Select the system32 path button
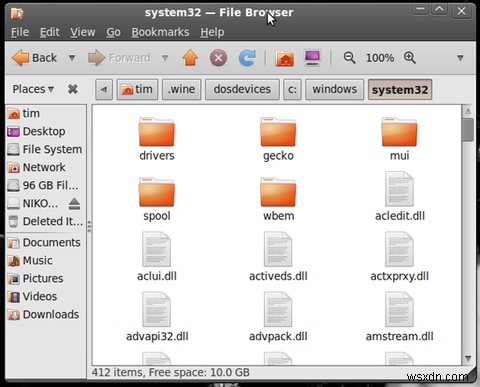Screen dimensions: 480x387 click(400, 89)
